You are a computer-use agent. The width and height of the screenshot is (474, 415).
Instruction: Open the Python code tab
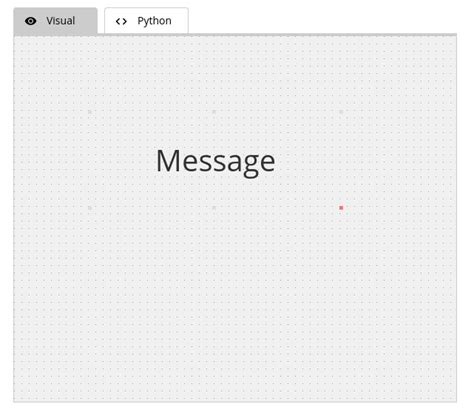click(146, 21)
